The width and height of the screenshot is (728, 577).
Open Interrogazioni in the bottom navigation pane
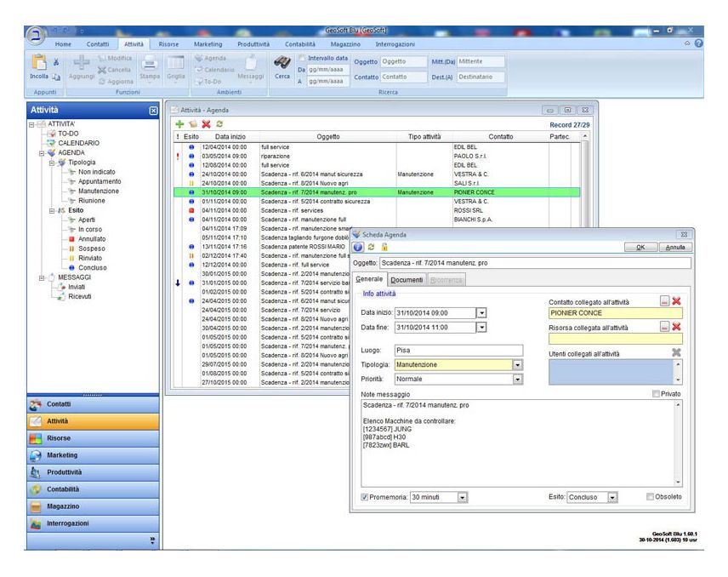coord(93,523)
